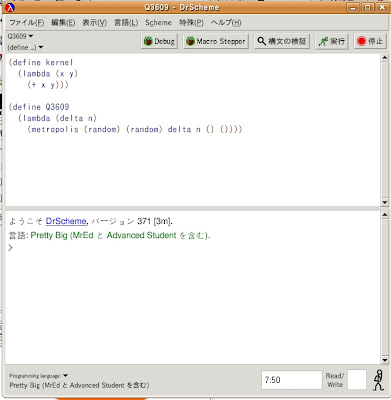Expand the (define ...) definitions dropdown
391x400 pixels.
[25, 47]
